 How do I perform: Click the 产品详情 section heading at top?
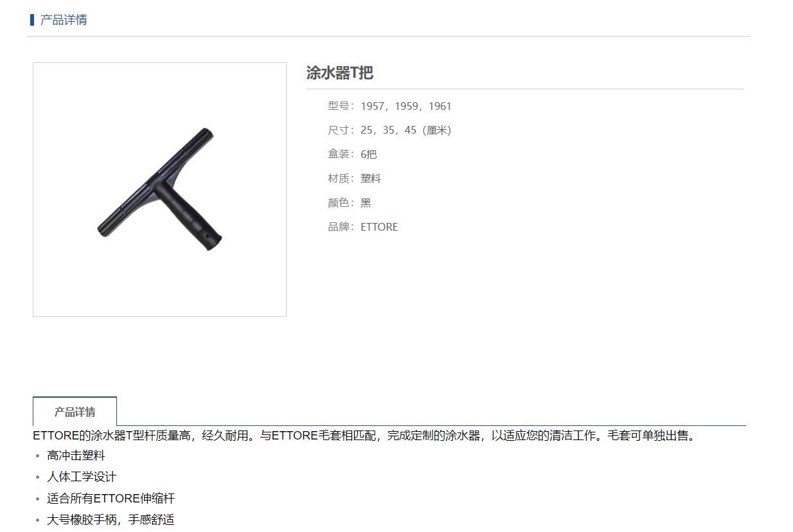(64, 20)
